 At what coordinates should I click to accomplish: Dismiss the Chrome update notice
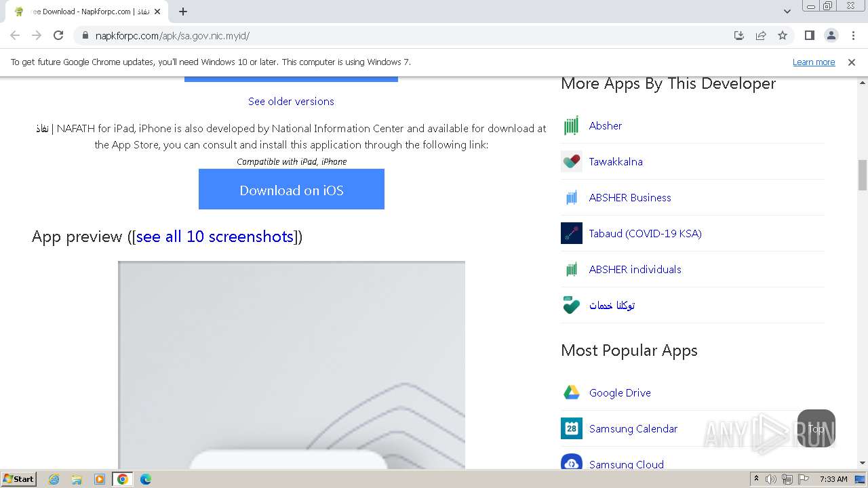852,62
